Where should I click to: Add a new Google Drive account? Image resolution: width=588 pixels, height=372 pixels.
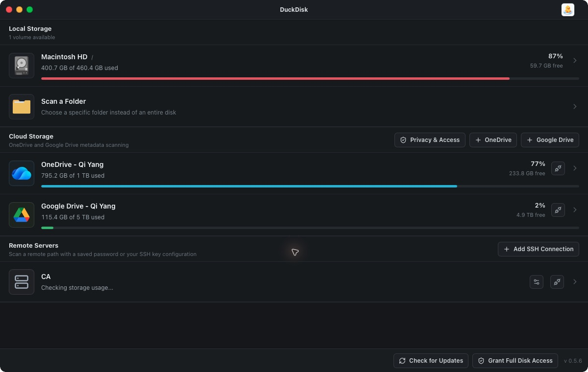pyautogui.click(x=550, y=140)
